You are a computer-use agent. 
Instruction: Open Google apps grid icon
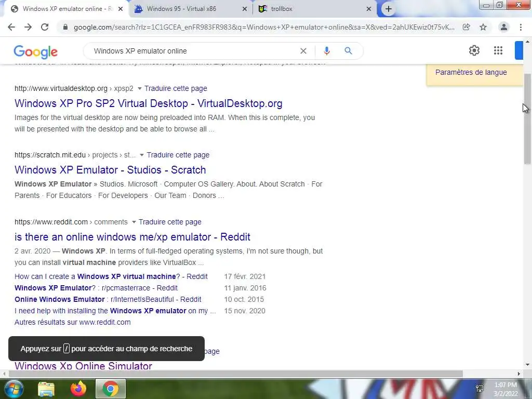[x=498, y=50]
